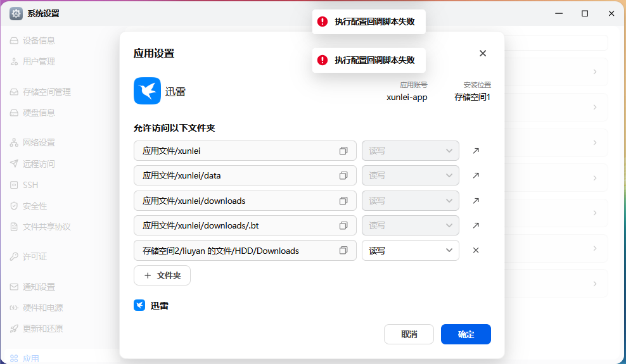
Task: Open 硬件和电源 in sidebar
Action: point(36,308)
